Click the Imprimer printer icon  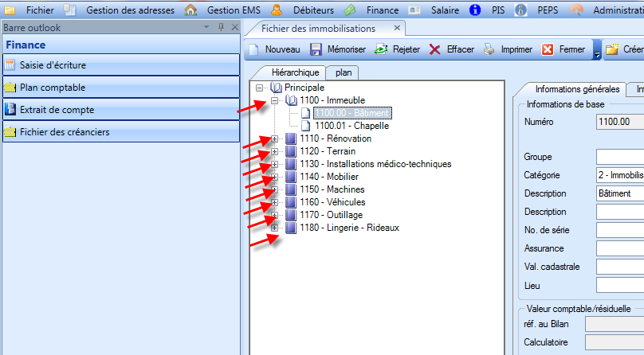(489, 49)
